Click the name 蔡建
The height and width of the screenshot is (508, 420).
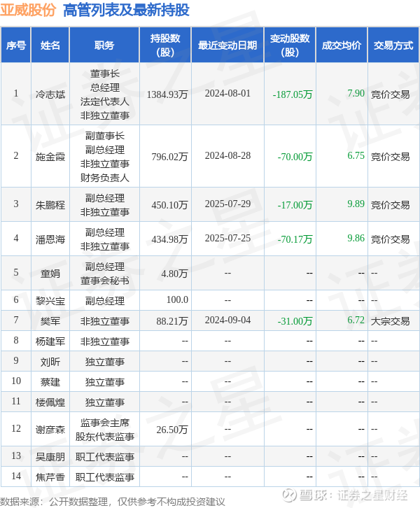(50, 382)
